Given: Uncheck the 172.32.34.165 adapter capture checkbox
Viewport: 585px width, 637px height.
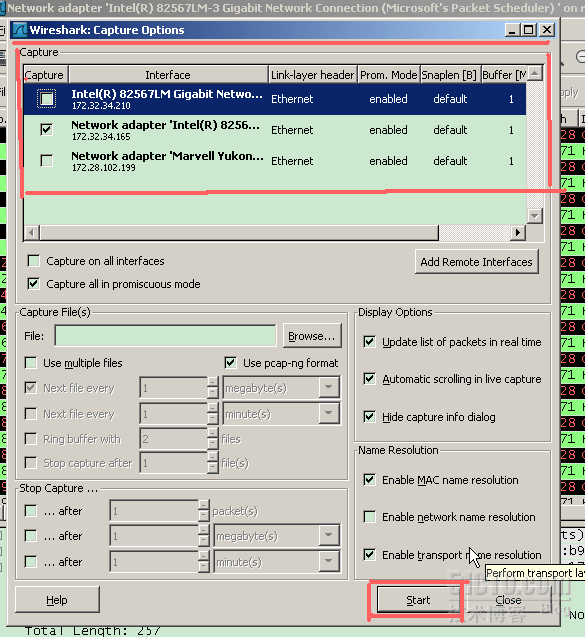Looking at the screenshot, I should pyautogui.click(x=47, y=130).
